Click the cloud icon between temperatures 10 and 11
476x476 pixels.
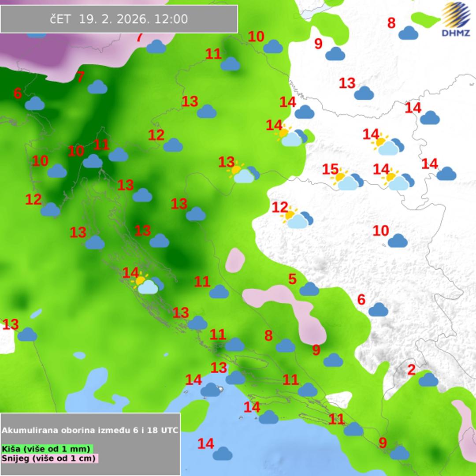coord(93,161)
